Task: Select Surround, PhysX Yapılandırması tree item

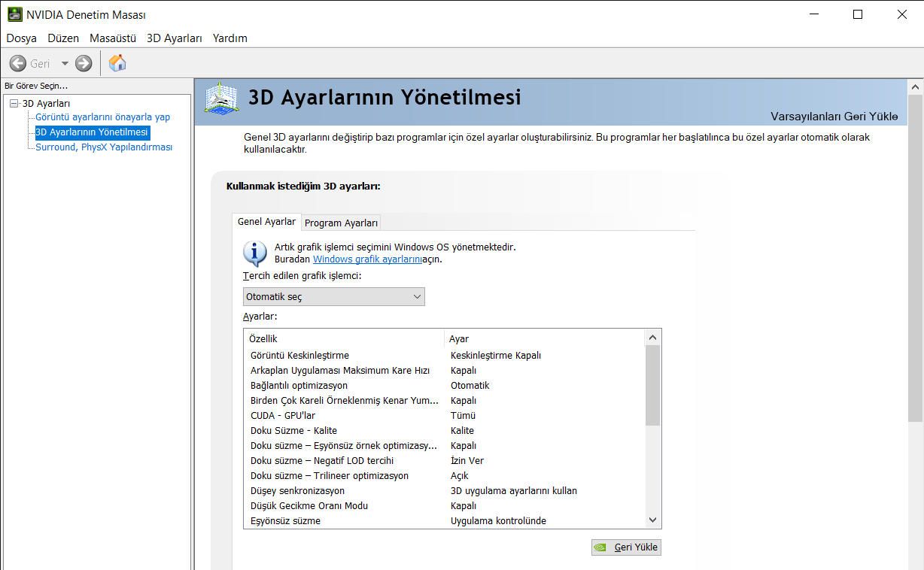Action: tap(104, 147)
